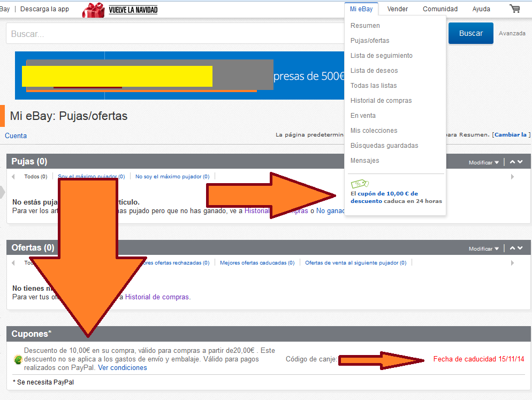Select Pujas/ofertas from Mi eBay menu
The image size is (532, 400).
pos(370,40)
